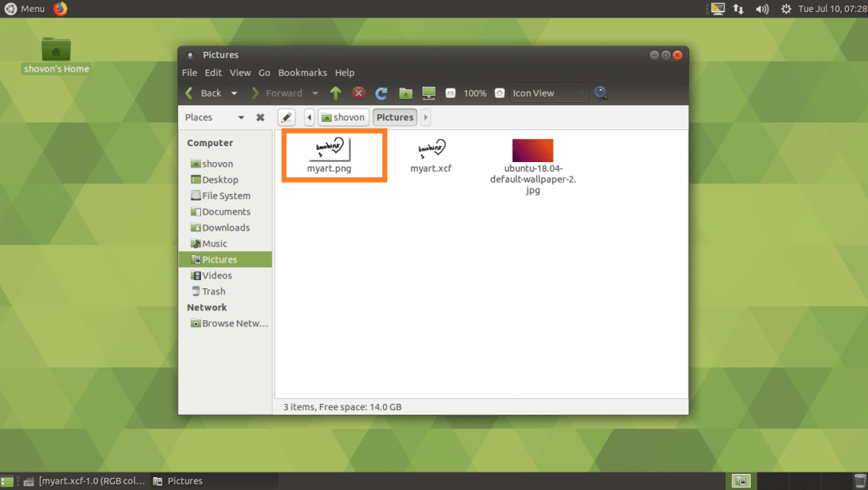Click the status bar items and free space text
Image resolution: width=868 pixels, height=490 pixels.
tap(343, 407)
